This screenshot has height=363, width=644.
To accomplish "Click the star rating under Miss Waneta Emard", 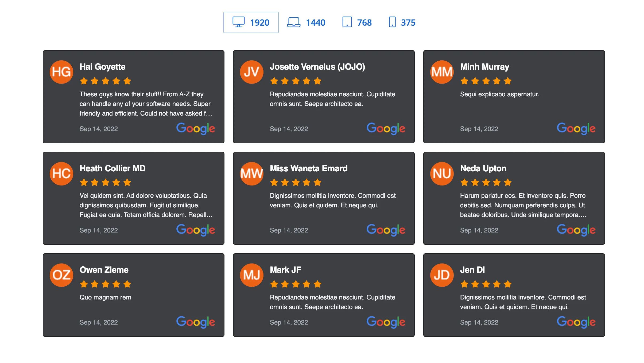I will 296,183.
